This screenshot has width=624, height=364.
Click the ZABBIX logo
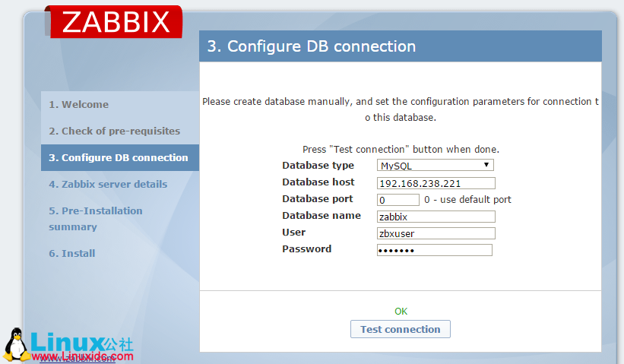pyautogui.click(x=113, y=22)
